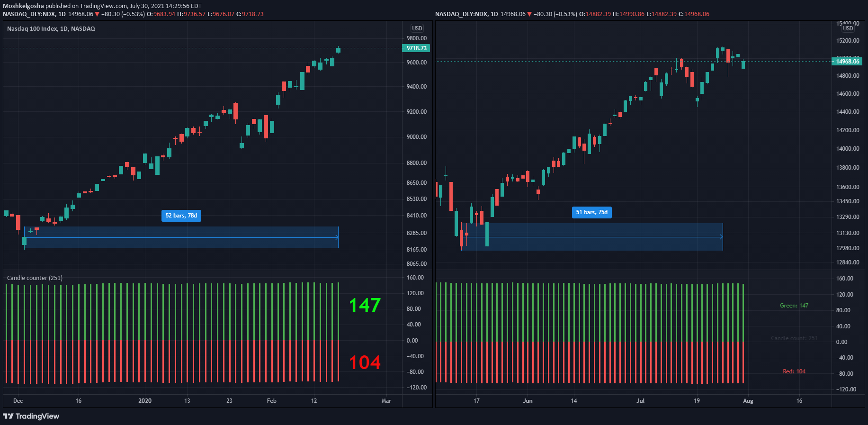Click the 8650.00 price axis level
The height and width of the screenshot is (425, 868).
[x=417, y=183]
